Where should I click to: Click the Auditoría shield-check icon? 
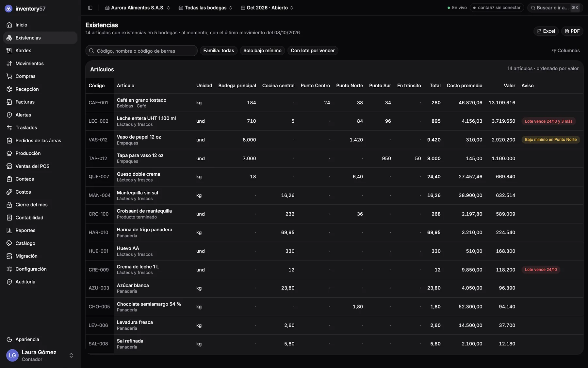(9, 282)
